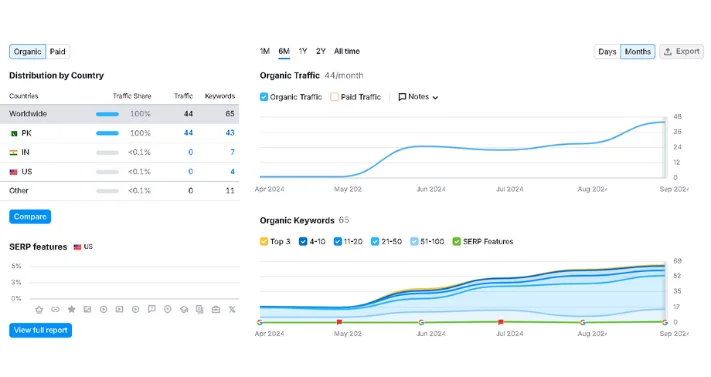Open US keywords value 4

pos(232,172)
